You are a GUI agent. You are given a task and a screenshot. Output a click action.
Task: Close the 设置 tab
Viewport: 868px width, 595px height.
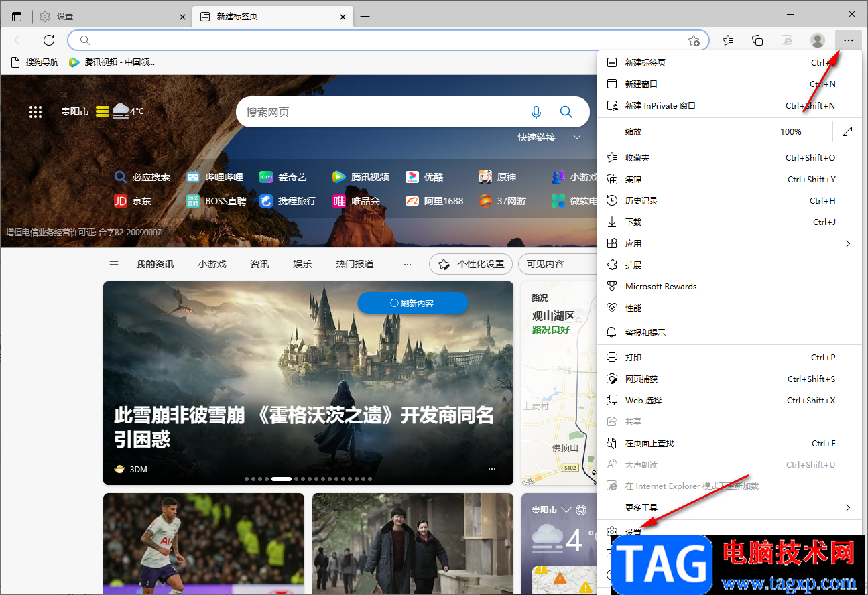182,17
